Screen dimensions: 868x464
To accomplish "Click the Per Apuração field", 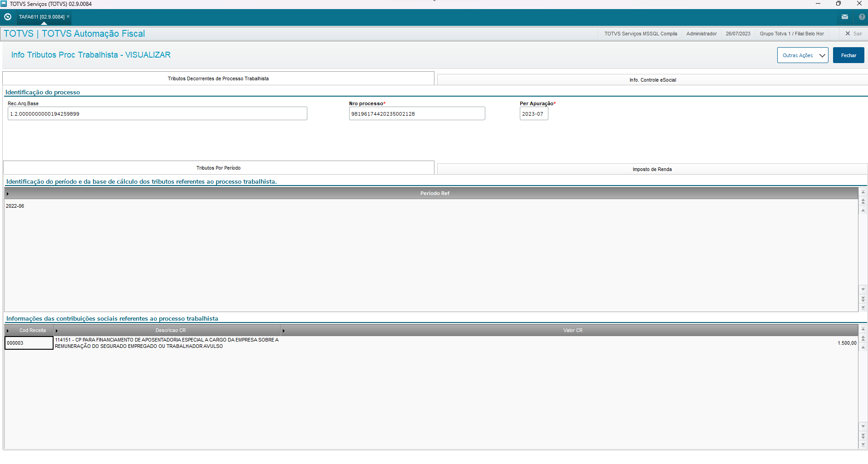I will pyautogui.click(x=534, y=114).
